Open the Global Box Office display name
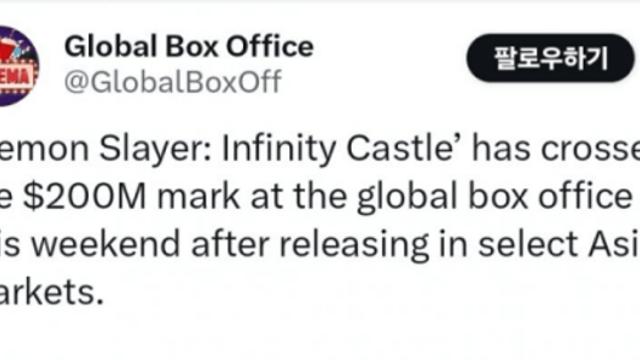Image resolution: width=640 pixels, height=360 pixels. (189, 46)
